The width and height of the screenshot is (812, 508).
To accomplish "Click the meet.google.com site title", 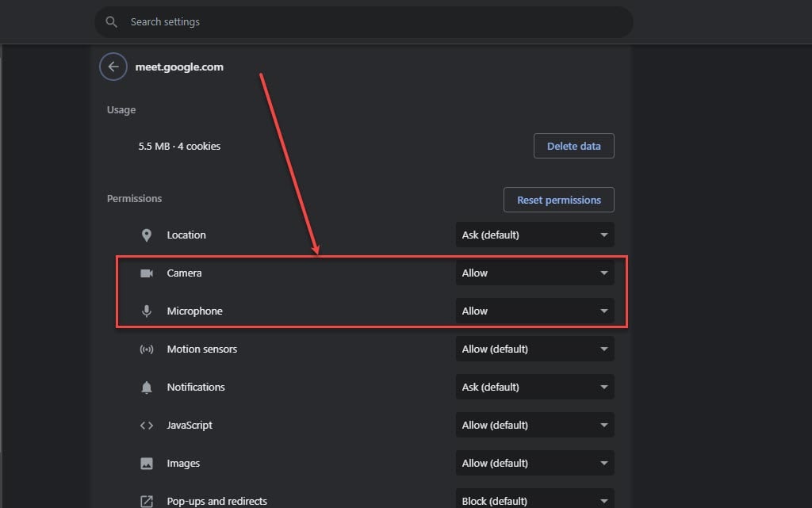I will 179,67.
